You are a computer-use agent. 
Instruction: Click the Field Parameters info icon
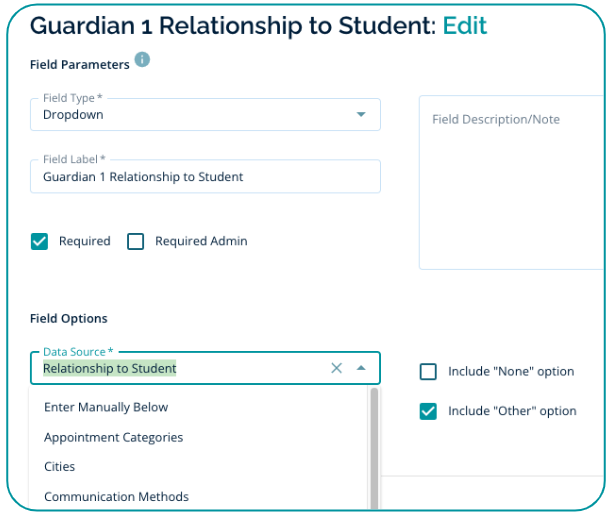coord(142,60)
